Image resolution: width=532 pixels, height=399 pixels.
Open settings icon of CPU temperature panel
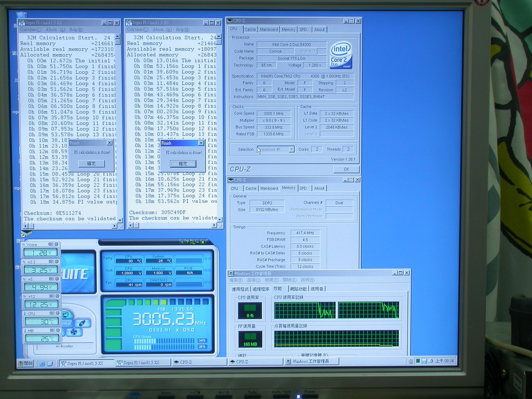pos(52,313)
